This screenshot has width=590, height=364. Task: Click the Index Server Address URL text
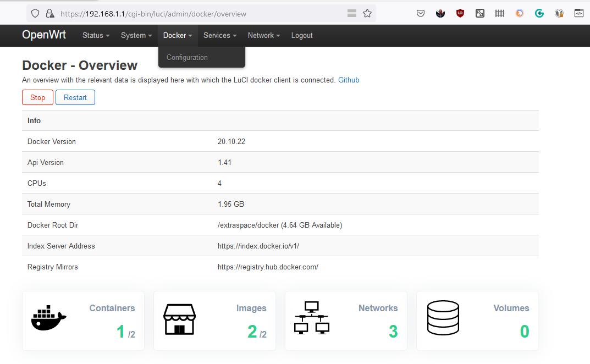point(258,246)
